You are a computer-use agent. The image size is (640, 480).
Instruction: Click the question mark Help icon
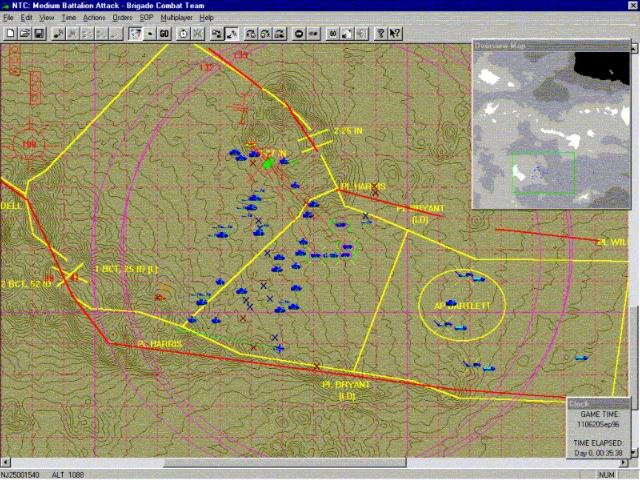point(381,33)
